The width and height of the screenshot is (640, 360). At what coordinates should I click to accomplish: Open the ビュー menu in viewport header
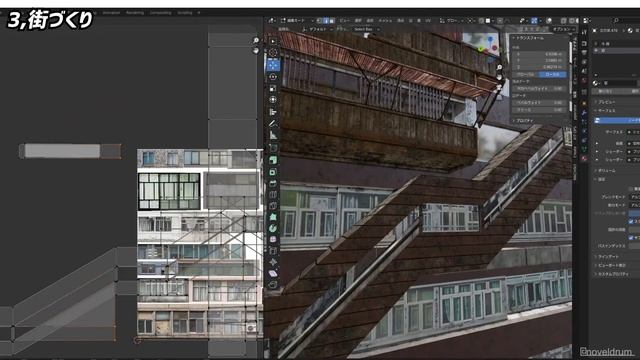coord(344,20)
